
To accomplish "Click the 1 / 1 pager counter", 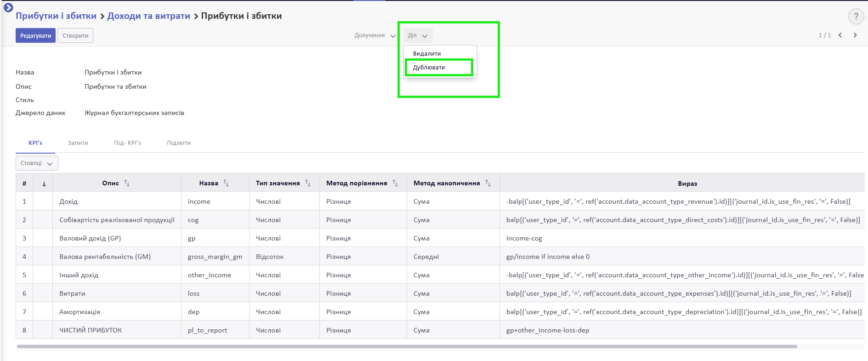I will 824,35.
